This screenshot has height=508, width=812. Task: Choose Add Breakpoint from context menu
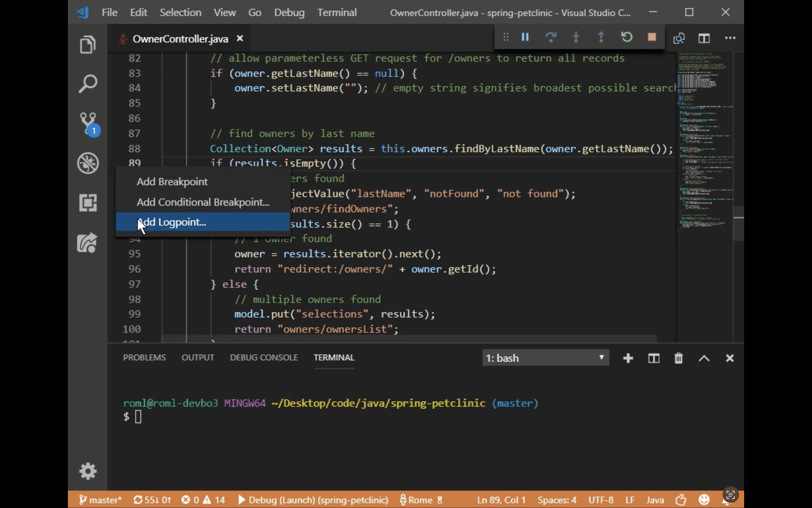(x=203, y=182)
